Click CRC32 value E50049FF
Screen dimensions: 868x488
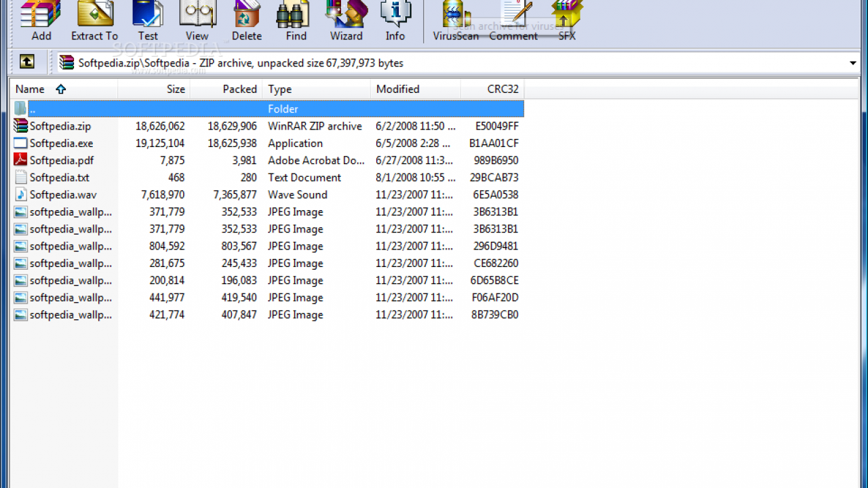(497, 126)
